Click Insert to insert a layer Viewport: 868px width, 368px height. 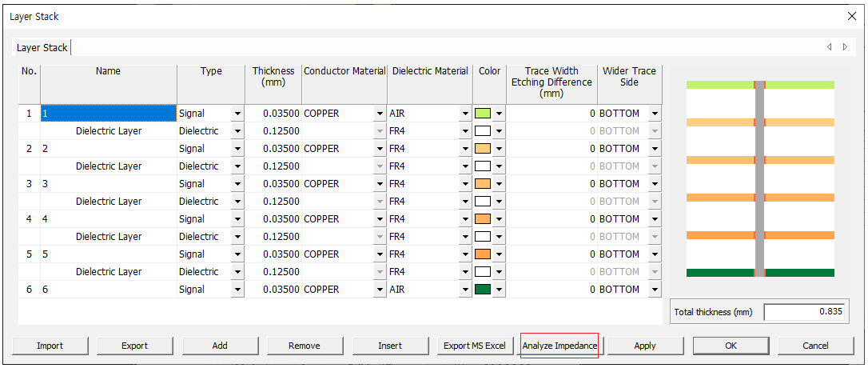(x=389, y=346)
